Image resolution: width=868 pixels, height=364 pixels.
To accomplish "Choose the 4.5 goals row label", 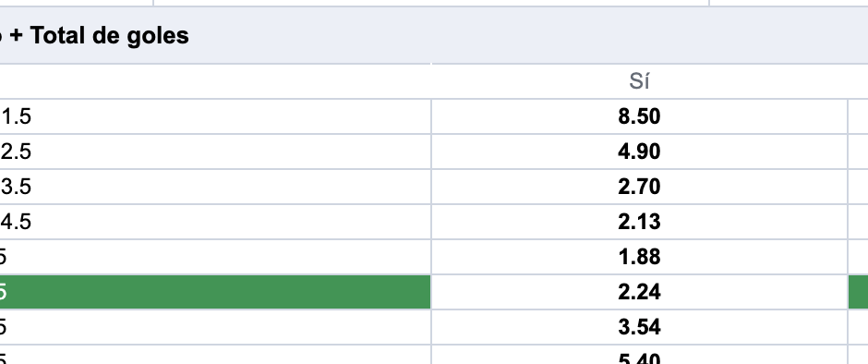I will coord(215,222).
